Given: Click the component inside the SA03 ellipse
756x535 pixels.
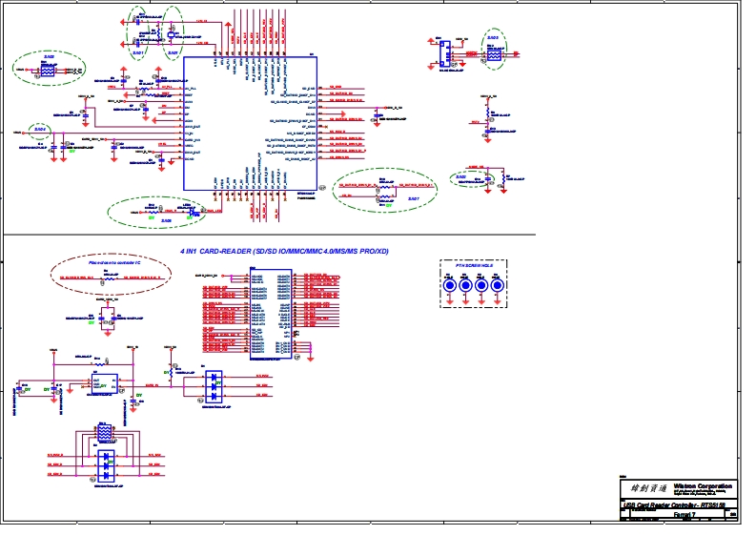Looking at the screenshot, I should pos(494,55).
